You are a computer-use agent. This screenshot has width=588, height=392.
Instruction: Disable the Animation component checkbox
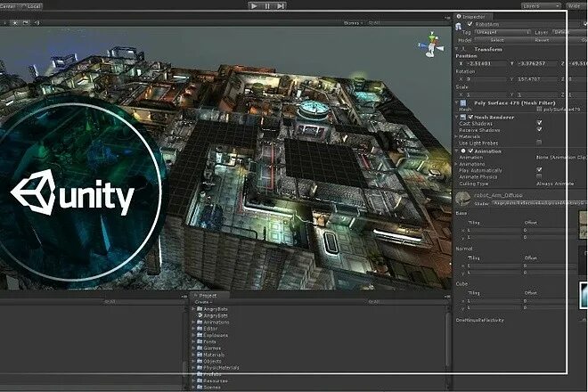click(470, 151)
